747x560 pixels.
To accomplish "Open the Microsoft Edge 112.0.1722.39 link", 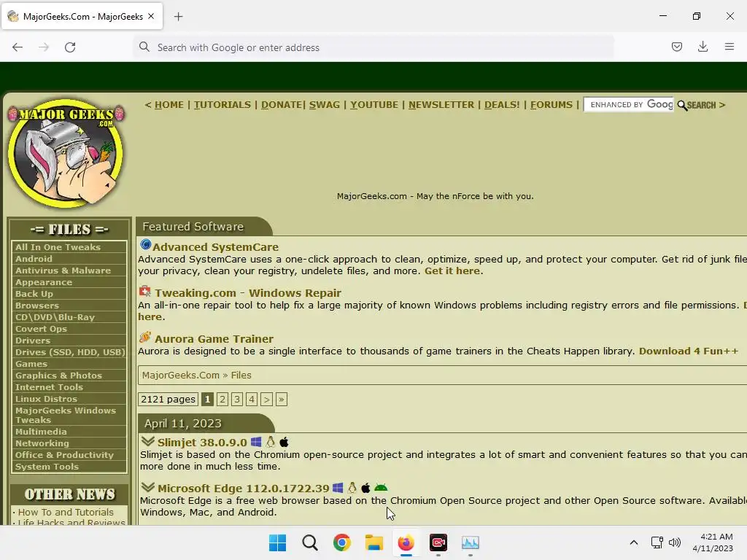I will 244,489.
